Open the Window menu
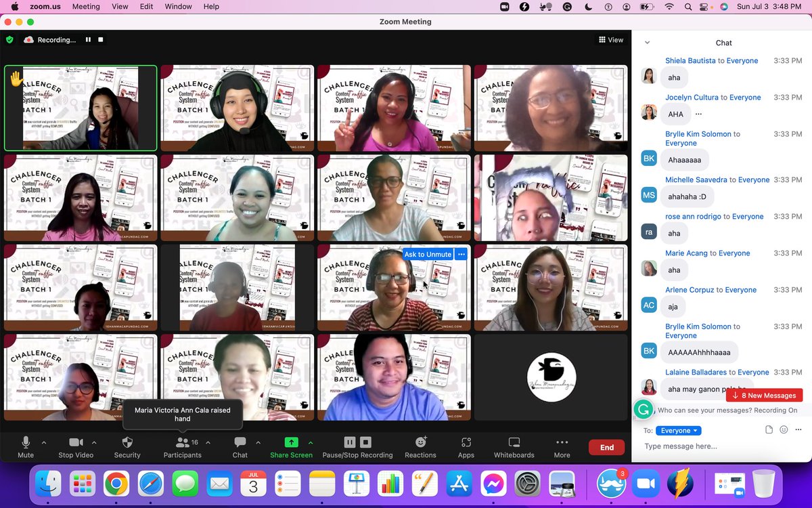 coord(178,6)
